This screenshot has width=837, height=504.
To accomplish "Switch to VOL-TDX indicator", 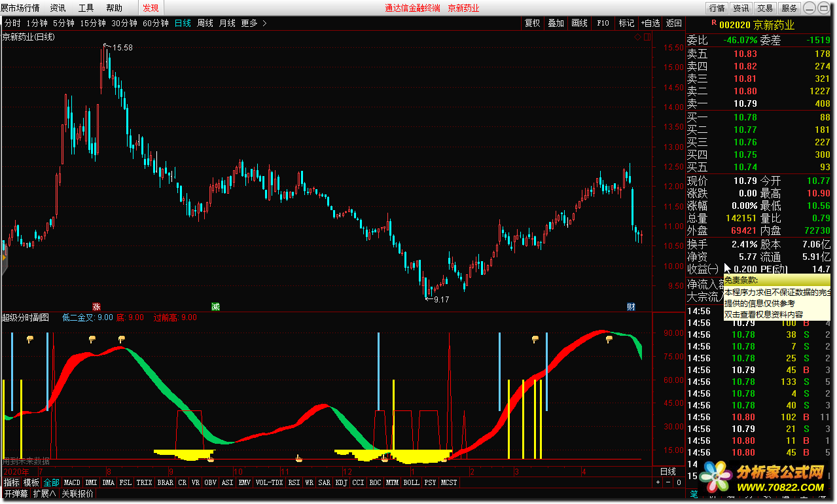I will [270, 482].
